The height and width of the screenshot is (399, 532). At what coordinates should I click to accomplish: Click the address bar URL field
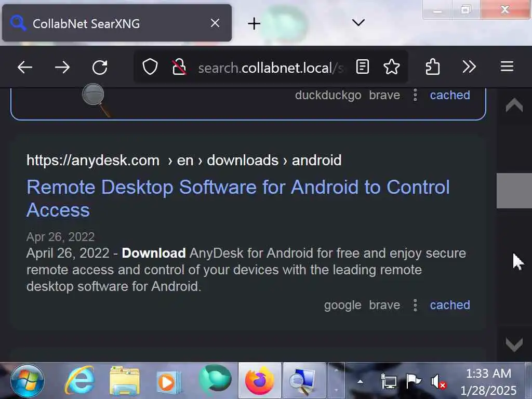coord(270,68)
